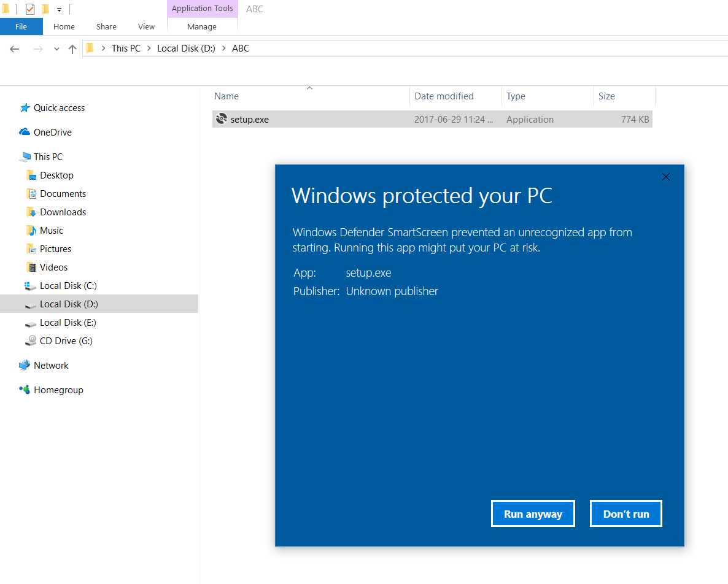Open Local Disk (C:) in sidebar
The image size is (728, 584).
click(x=68, y=286)
